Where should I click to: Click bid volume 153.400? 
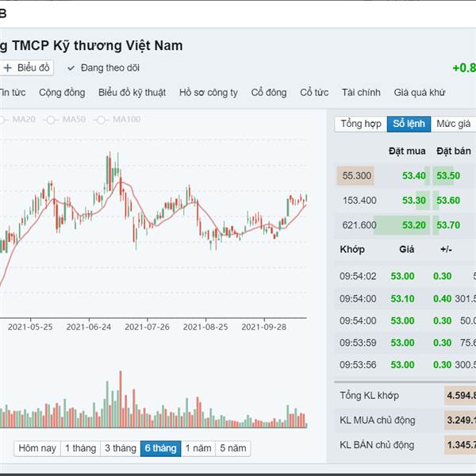click(359, 201)
